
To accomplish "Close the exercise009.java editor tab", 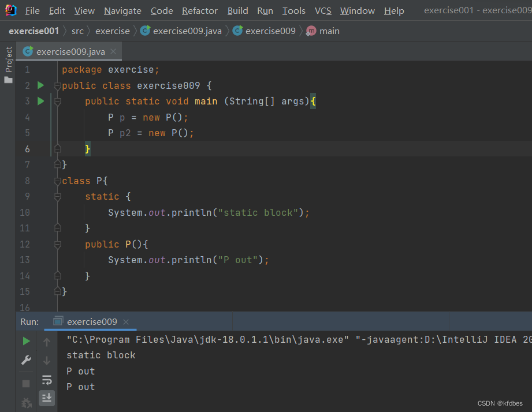I will pyautogui.click(x=113, y=51).
